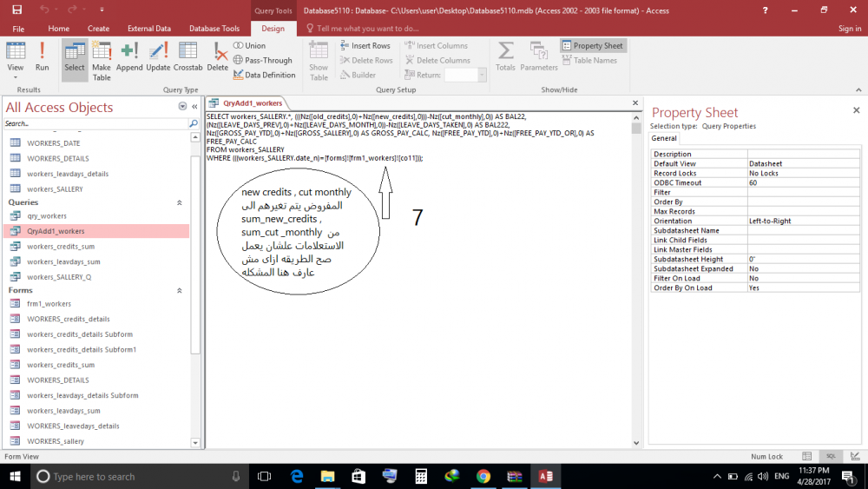Image resolution: width=868 pixels, height=489 pixels.
Task: Open File Explorer from the taskbar
Action: coord(328,476)
